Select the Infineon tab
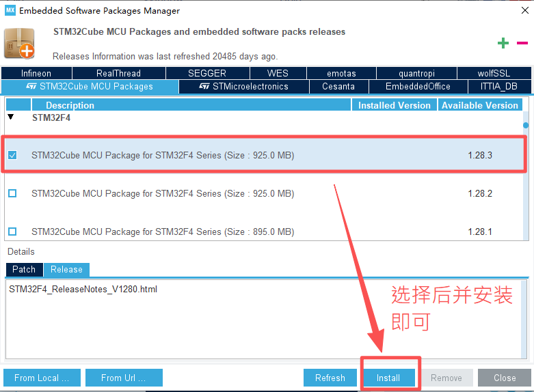The width and height of the screenshot is (534, 392). (x=36, y=73)
